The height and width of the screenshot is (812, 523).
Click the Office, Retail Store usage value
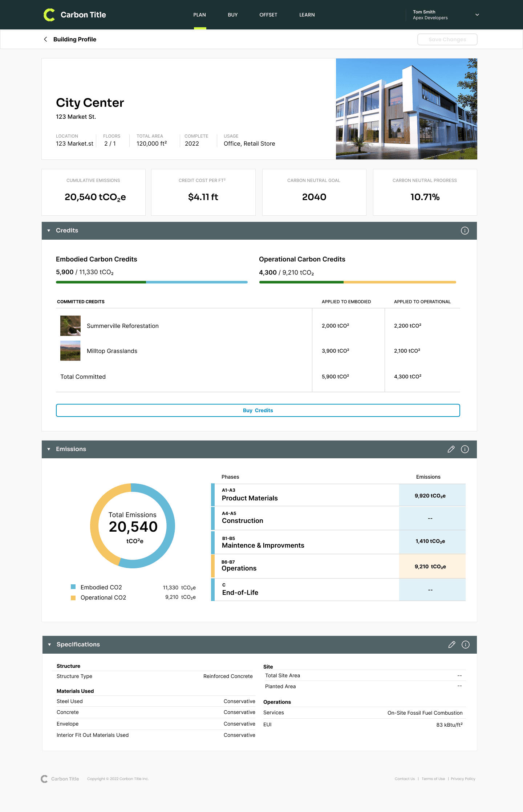point(250,144)
